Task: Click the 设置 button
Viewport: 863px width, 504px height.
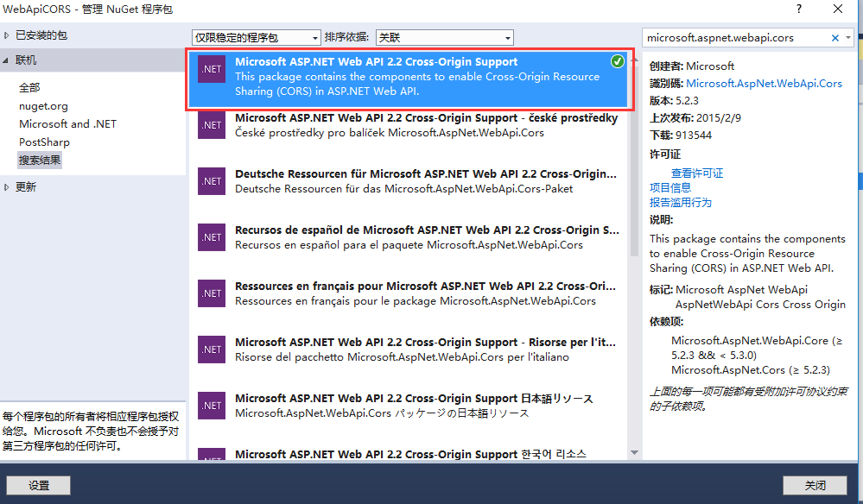Action: coord(39,485)
